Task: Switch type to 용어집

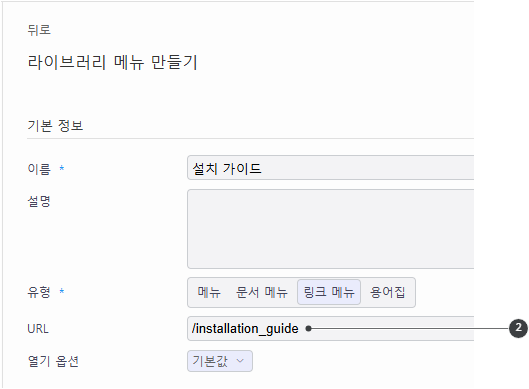Action: 387,292
